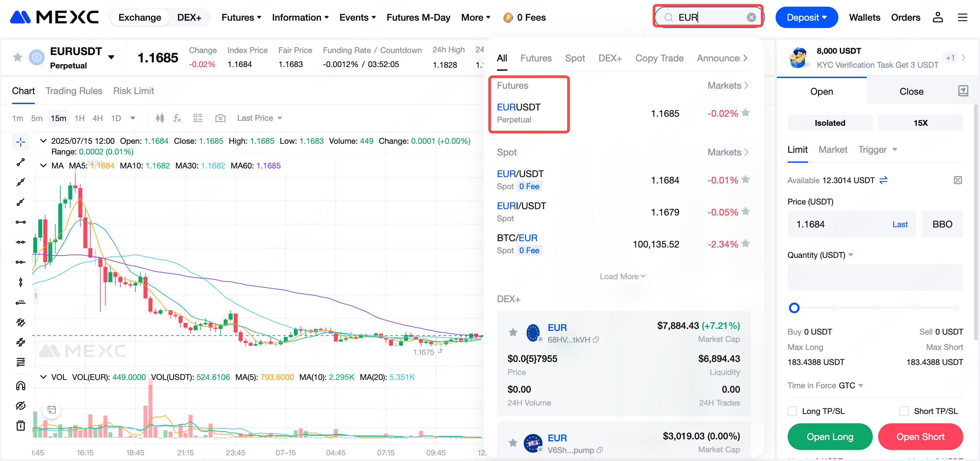This screenshot has width=980, height=461.
Task: Click the chart screenshot camera icon
Action: coord(220,118)
